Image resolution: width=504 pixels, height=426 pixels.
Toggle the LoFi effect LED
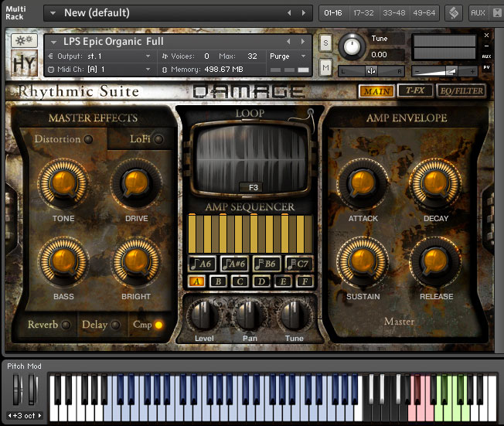pos(158,139)
